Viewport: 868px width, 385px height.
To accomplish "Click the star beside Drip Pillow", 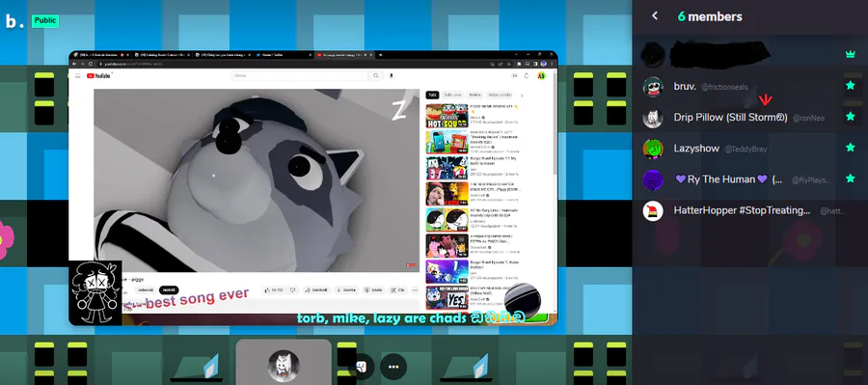I will click(x=851, y=117).
